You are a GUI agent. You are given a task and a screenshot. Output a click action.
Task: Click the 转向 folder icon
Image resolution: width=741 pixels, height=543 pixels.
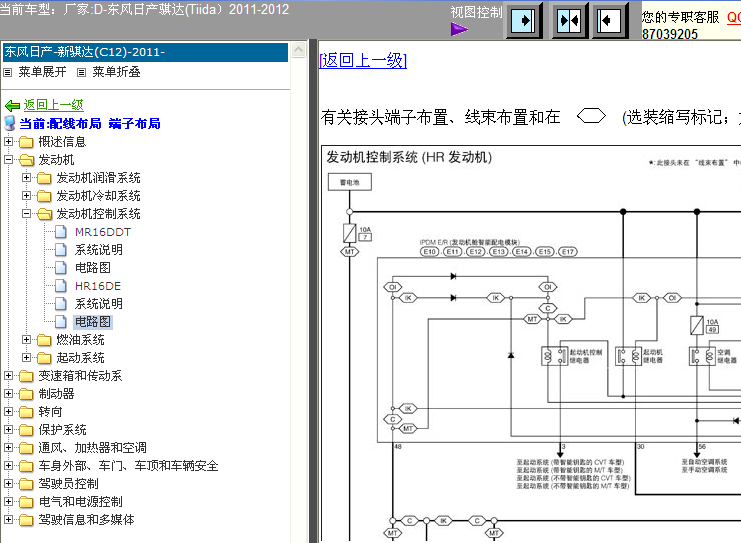click(26, 412)
